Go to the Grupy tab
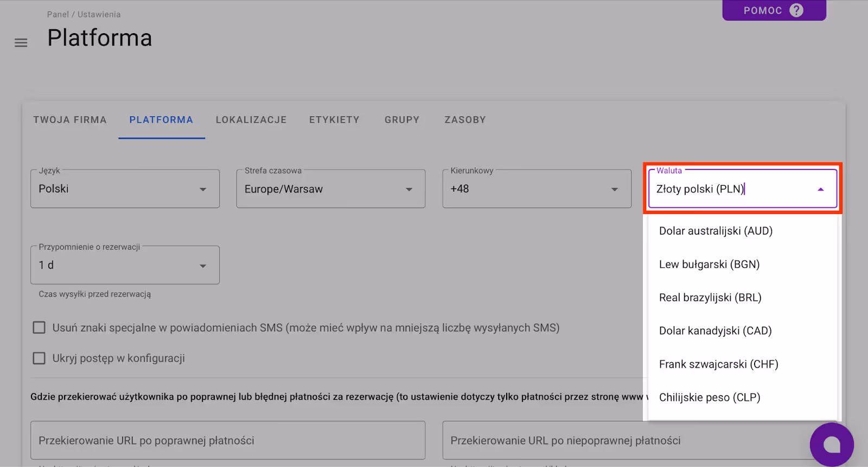This screenshot has height=467, width=868. click(402, 120)
